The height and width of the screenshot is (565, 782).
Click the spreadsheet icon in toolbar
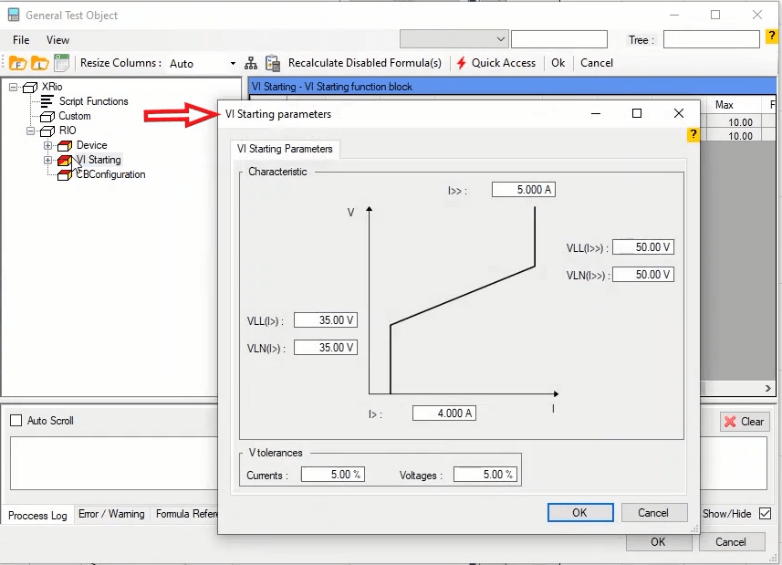click(x=61, y=63)
